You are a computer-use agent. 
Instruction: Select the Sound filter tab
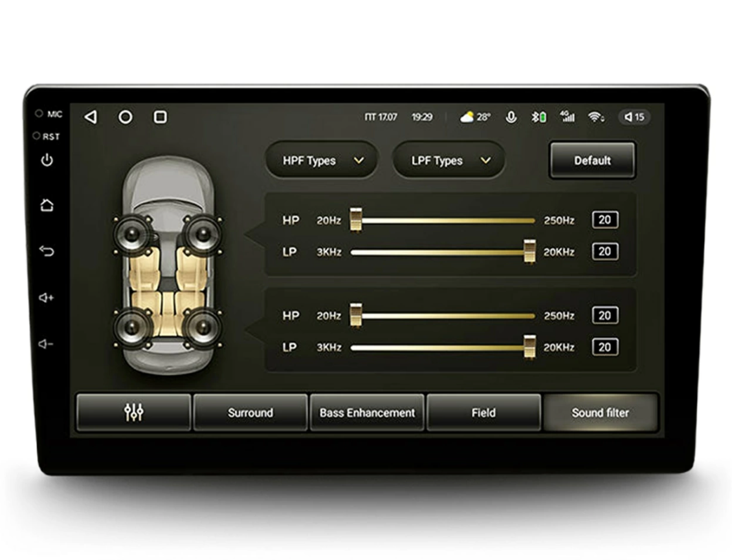601,412
